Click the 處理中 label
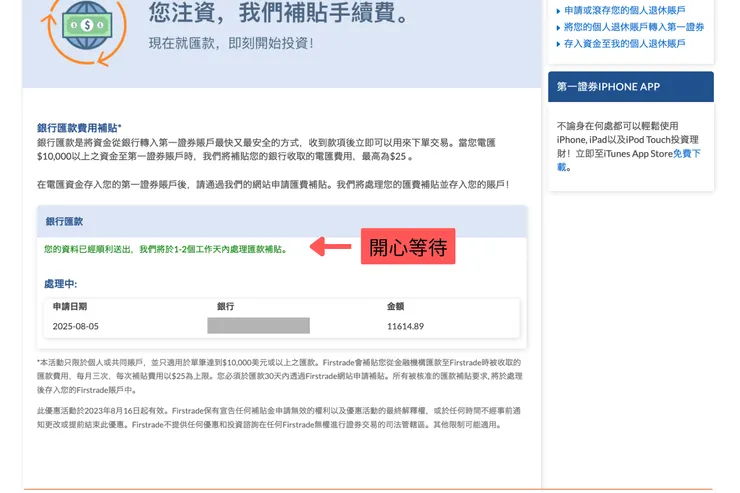Viewport: 740px width, 493px height. pos(60,284)
